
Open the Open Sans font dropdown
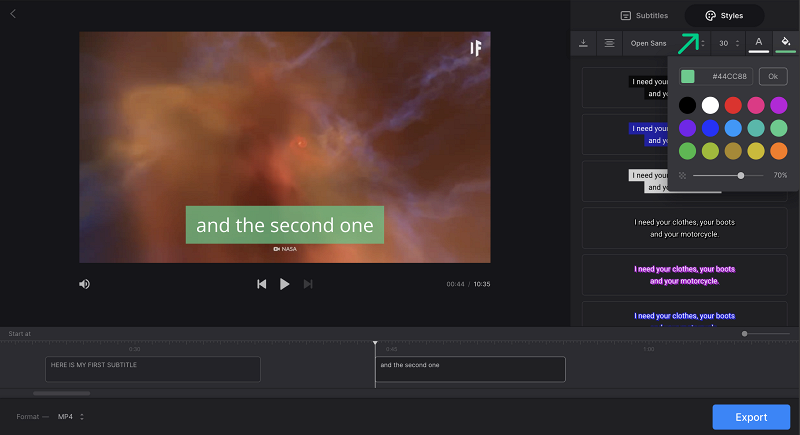[x=667, y=43]
